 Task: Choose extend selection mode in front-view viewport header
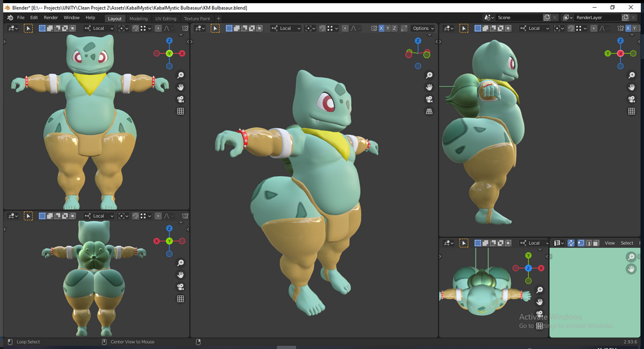(50, 28)
